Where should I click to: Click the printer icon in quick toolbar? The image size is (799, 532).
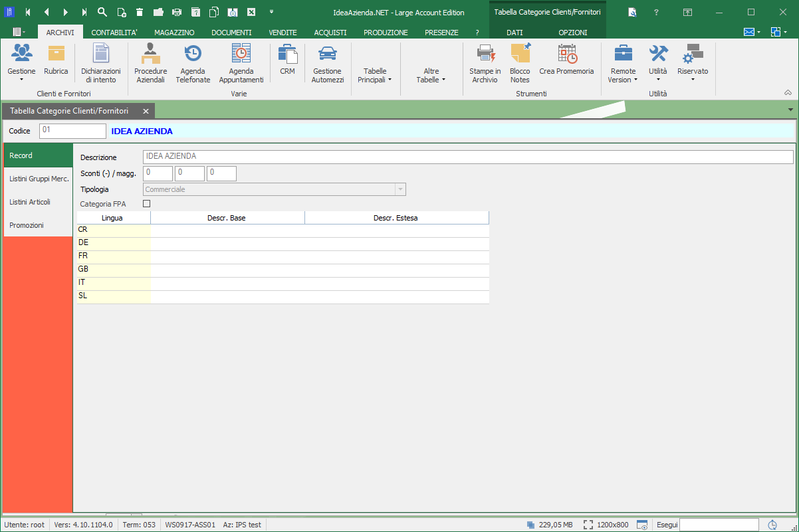[177, 12]
